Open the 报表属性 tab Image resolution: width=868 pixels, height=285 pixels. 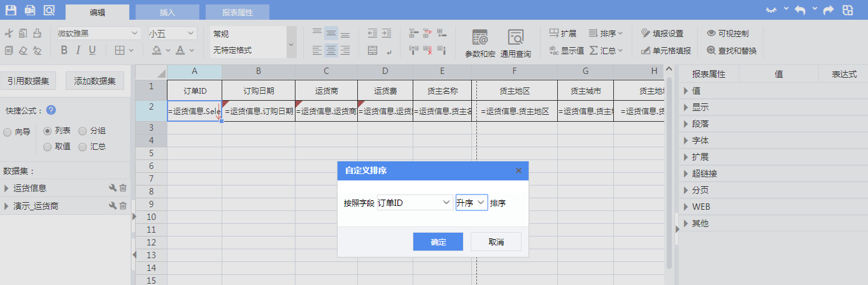(x=238, y=12)
